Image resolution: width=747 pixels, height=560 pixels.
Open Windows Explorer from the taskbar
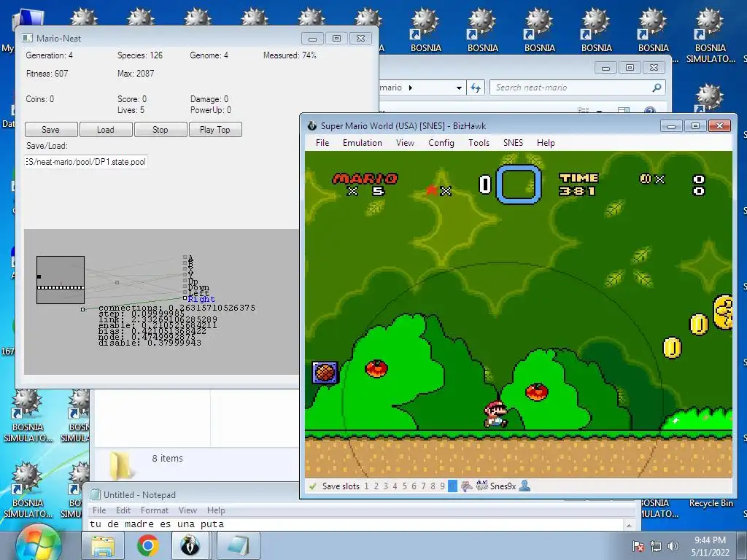coord(103,545)
